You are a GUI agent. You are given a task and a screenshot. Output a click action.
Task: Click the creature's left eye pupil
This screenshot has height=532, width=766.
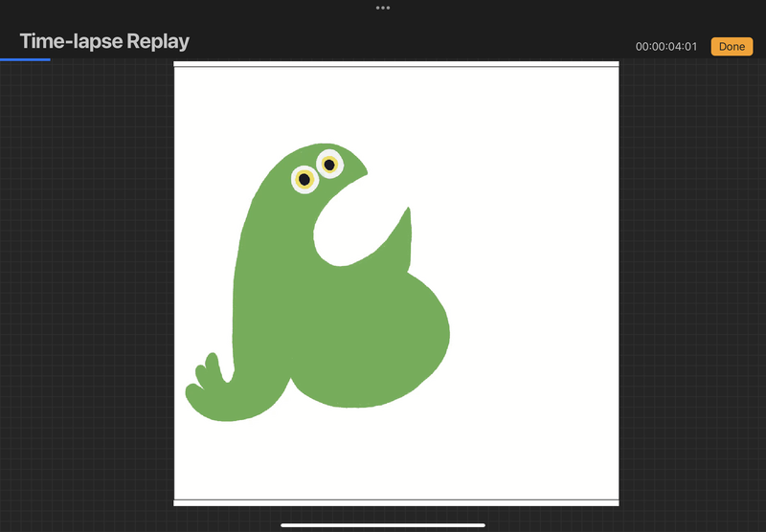point(304,179)
